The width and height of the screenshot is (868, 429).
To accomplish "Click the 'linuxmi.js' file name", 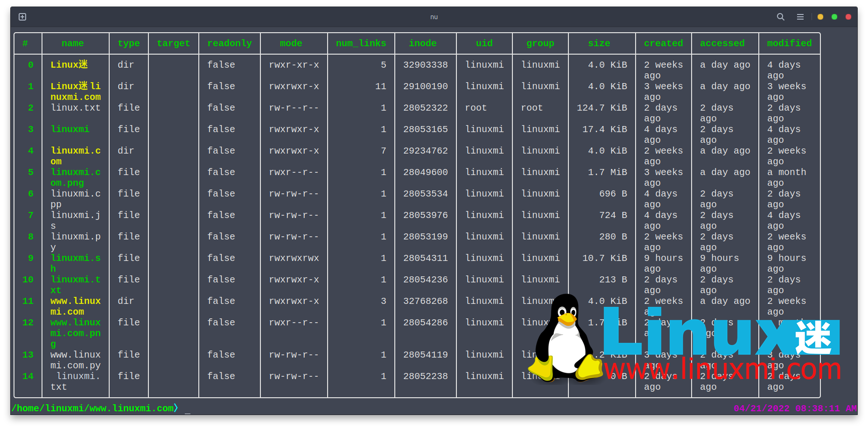I will click(76, 220).
